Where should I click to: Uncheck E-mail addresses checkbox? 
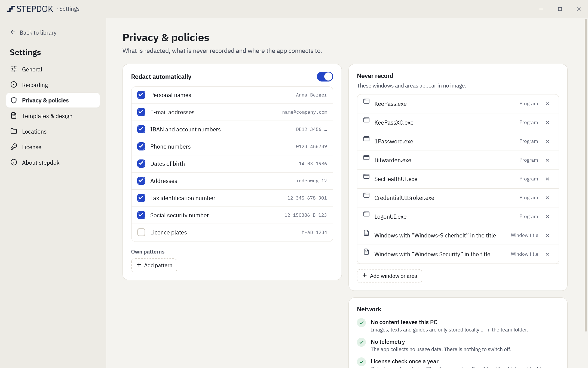tap(141, 112)
